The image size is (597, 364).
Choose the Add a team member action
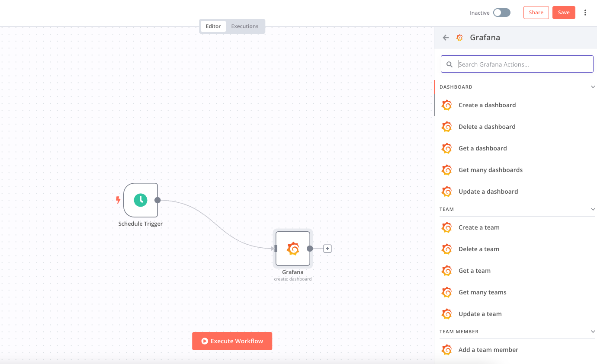(488, 350)
